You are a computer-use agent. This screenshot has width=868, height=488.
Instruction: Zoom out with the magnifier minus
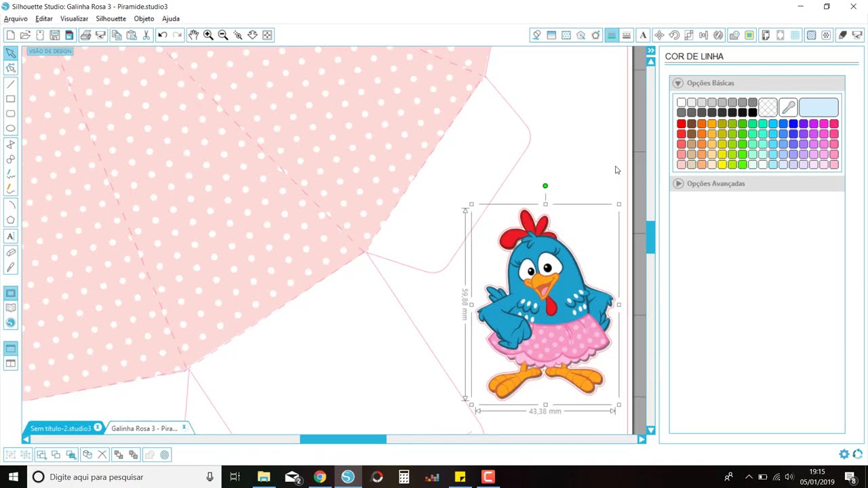pyautogui.click(x=223, y=35)
